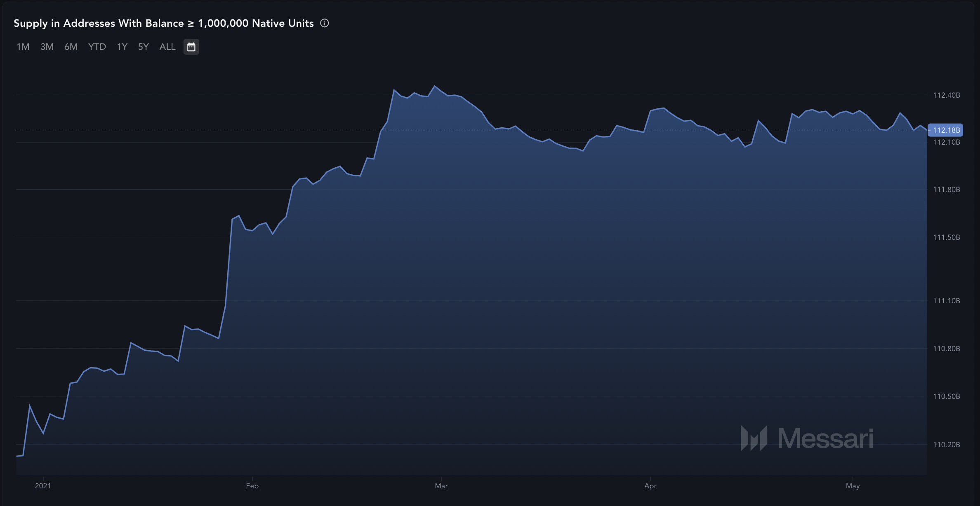980x506 pixels.
Task: Switch to the 6M time range
Action: pyautogui.click(x=71, y=47)
